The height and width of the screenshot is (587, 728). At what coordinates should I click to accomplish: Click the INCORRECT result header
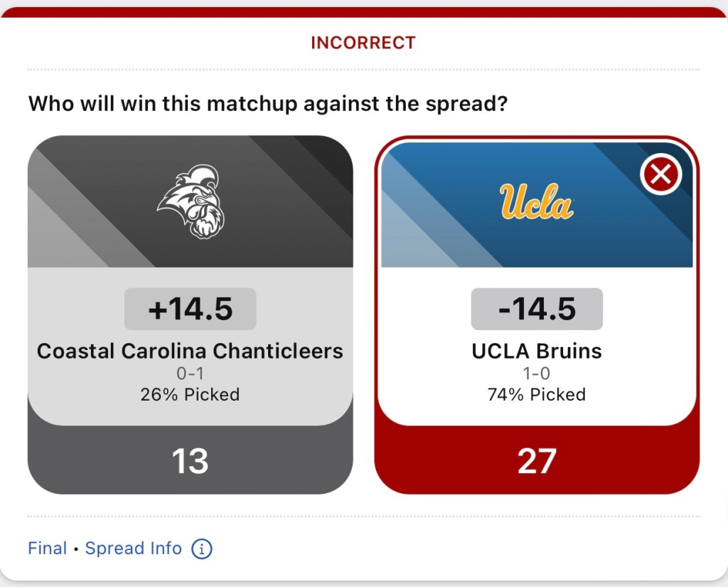(363, 43)
